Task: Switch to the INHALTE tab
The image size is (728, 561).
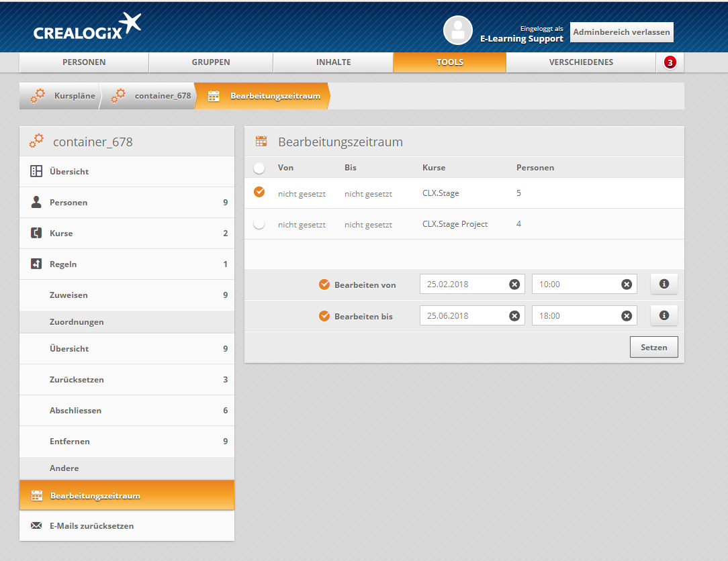Action: tap(333, 62)
